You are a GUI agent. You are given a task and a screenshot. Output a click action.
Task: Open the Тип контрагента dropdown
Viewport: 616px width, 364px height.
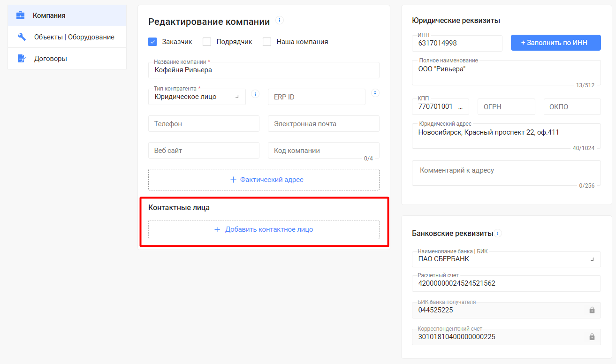click(197, 97)
